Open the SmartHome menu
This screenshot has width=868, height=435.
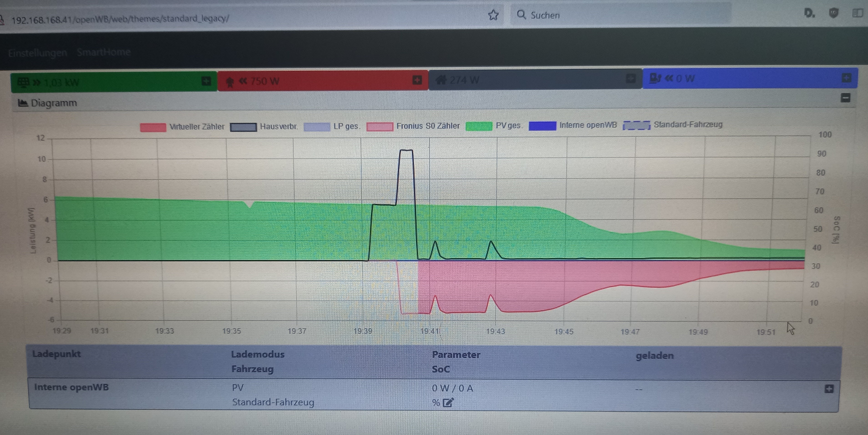[x=104, y=52]
